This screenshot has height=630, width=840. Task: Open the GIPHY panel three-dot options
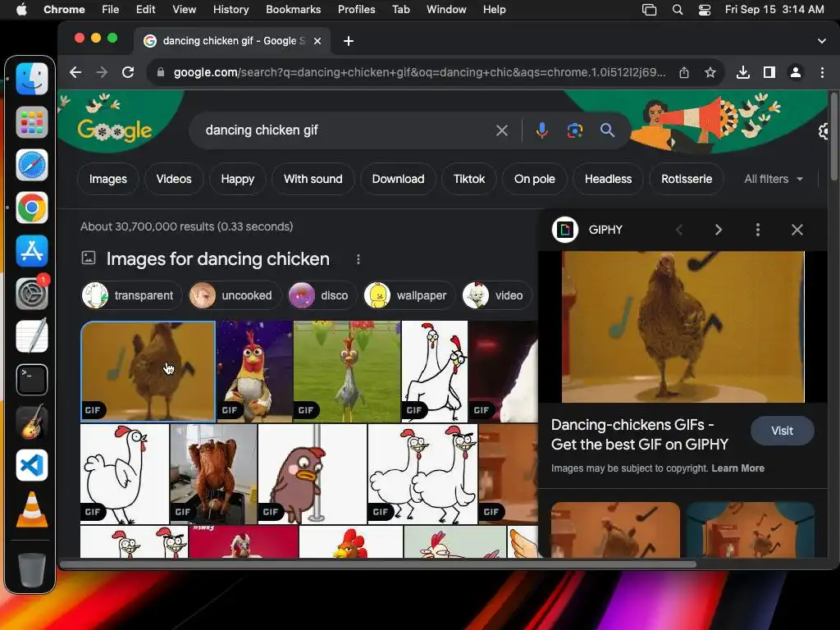point(757,230)
